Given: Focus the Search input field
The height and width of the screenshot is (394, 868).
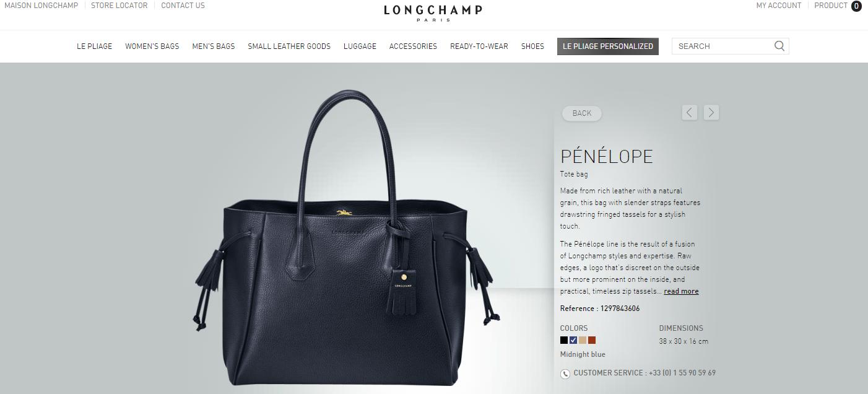Looking at the screenshot, I should point(723,46).
